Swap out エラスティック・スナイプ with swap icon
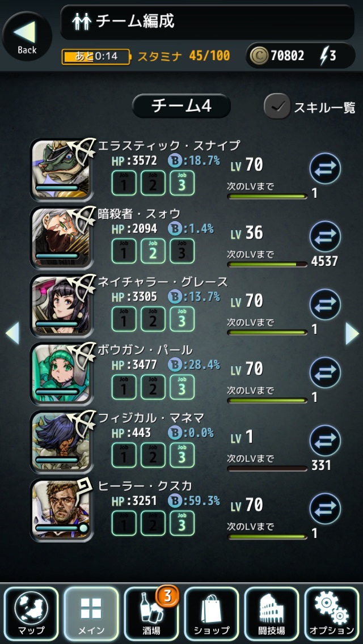The width and height of the screenshot is (363, 644). 325,168
